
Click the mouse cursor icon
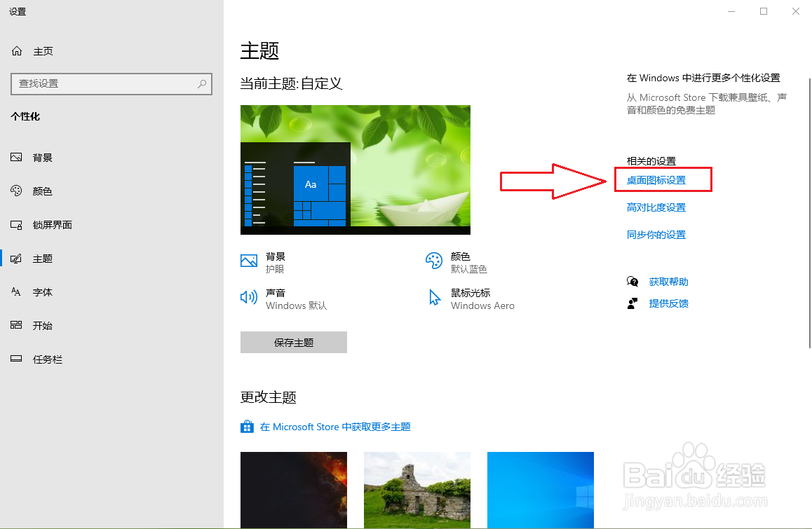(435, 298)
